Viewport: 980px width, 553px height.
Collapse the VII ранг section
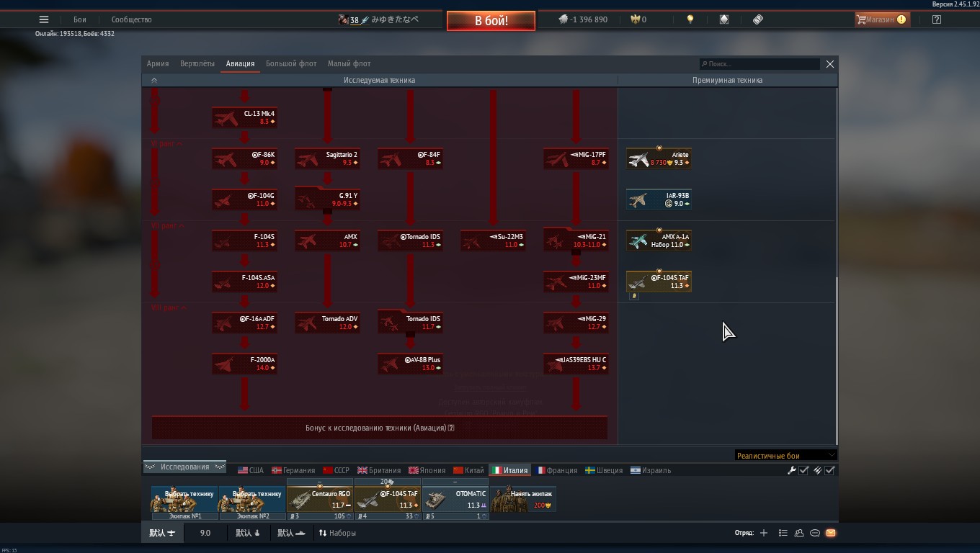pos(167,225)
